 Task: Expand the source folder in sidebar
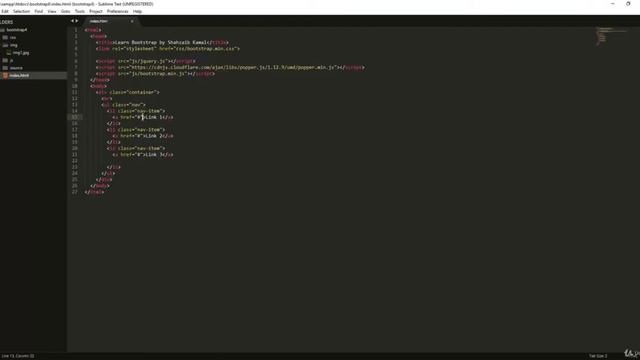tap(16, 68)
